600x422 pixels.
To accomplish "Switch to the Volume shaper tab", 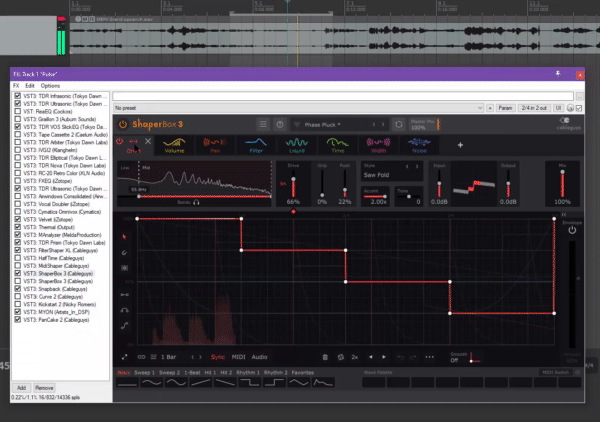I will (174, 145).
